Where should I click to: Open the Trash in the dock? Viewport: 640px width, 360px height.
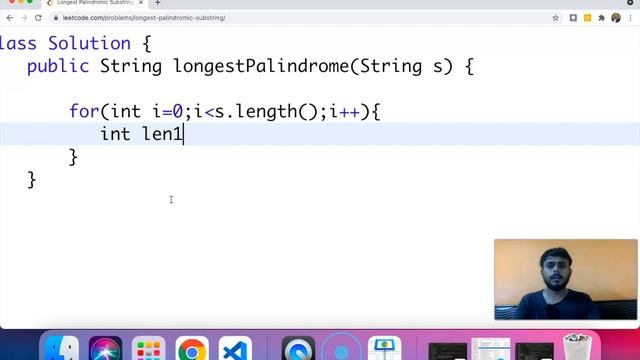[x=578, y=347]
